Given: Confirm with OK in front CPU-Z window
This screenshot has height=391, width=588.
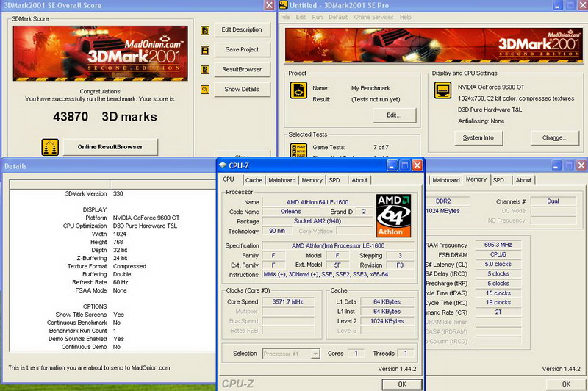Looking at the screenshot, I should tap(402, 384).
